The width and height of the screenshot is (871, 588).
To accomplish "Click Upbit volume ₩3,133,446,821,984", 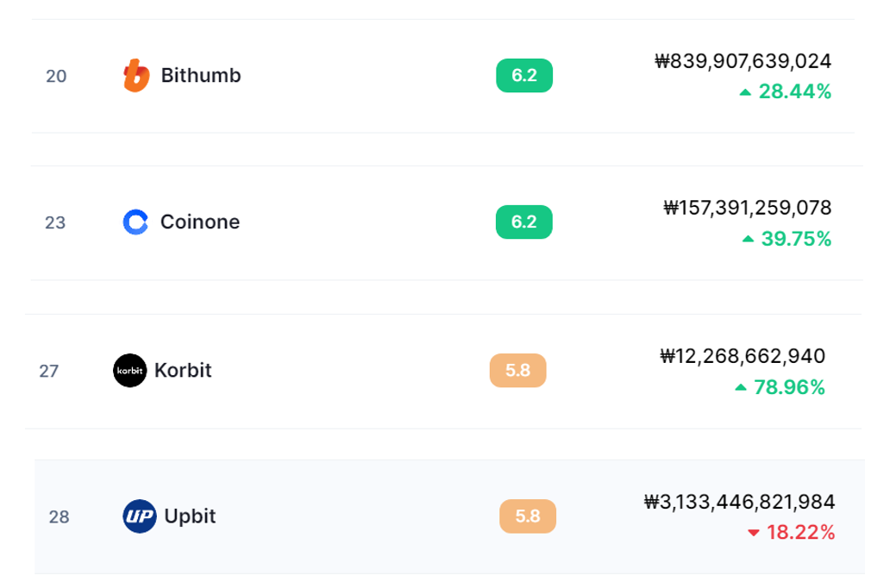I will click(x=739, y=502).
